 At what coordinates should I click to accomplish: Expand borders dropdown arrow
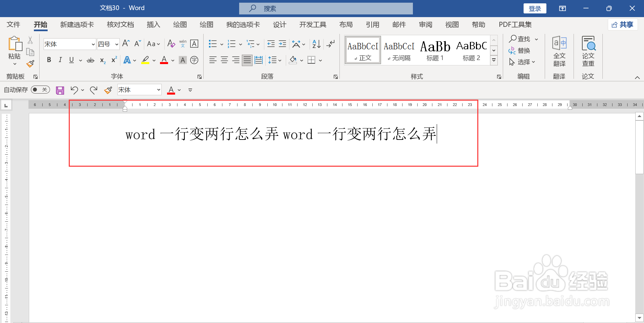(x=320, y=61)
